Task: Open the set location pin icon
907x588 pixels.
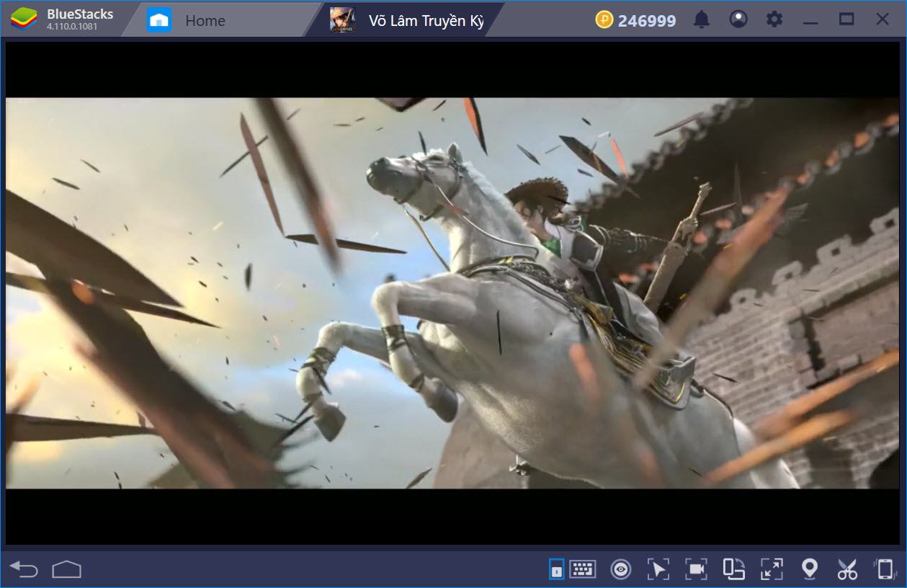Action: [810, 569]
